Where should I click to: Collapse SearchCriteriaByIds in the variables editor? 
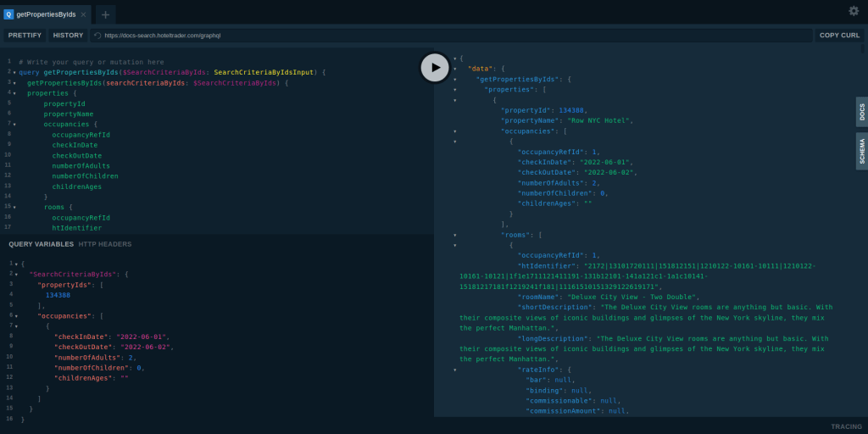[14, 275]
